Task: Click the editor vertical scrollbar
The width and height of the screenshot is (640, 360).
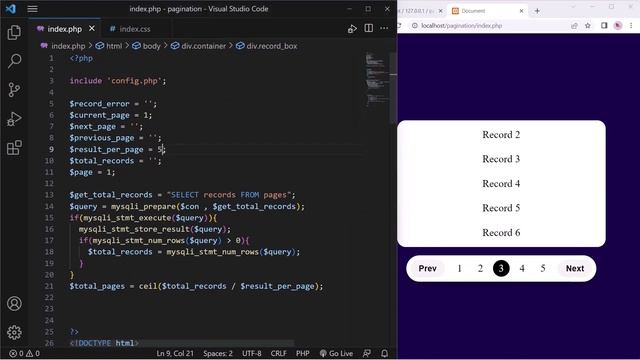Action: [x=393, y=88]
